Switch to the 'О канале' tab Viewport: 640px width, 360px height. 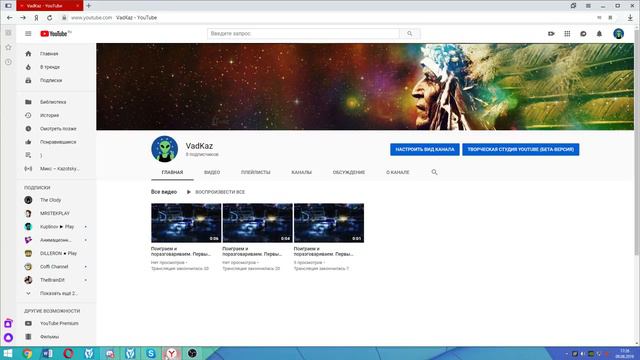(x=398, y=172)
